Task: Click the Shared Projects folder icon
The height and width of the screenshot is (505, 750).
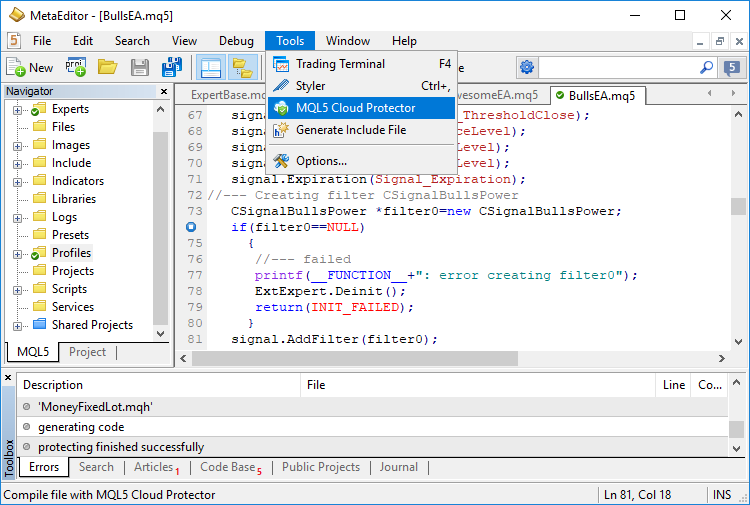Action: 40,324
